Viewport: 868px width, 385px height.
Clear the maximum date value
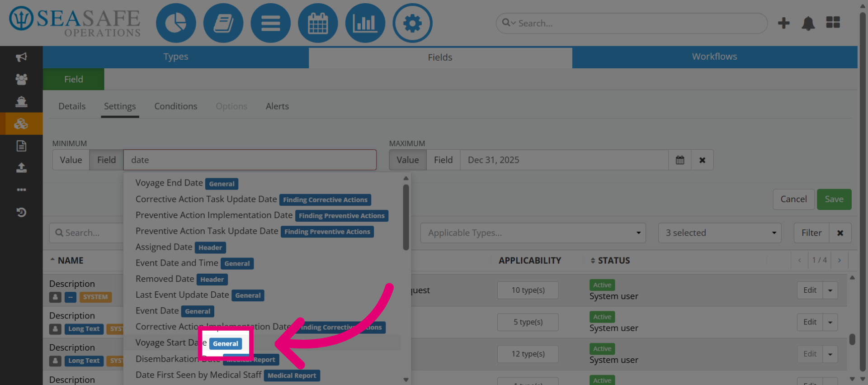point(702,160)
